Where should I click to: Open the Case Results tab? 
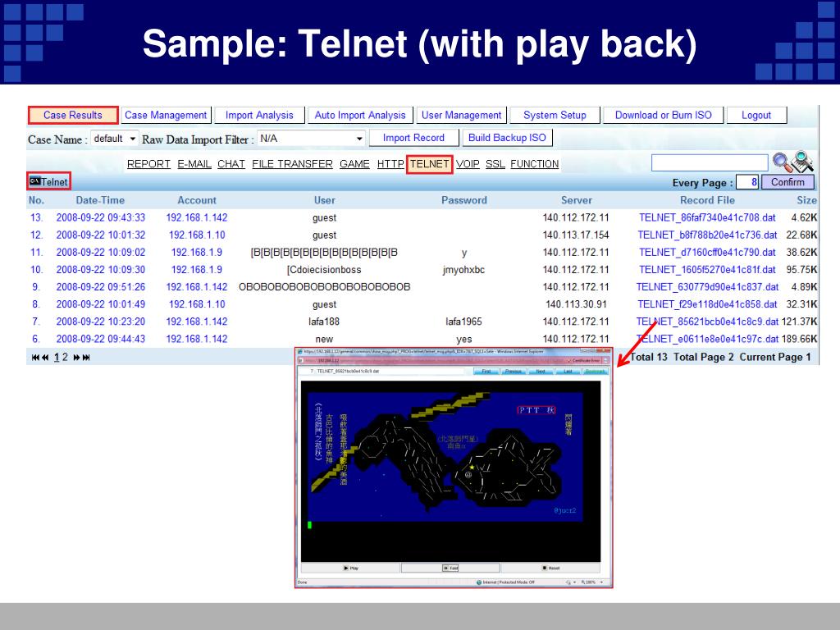click(x=73, y=115)
